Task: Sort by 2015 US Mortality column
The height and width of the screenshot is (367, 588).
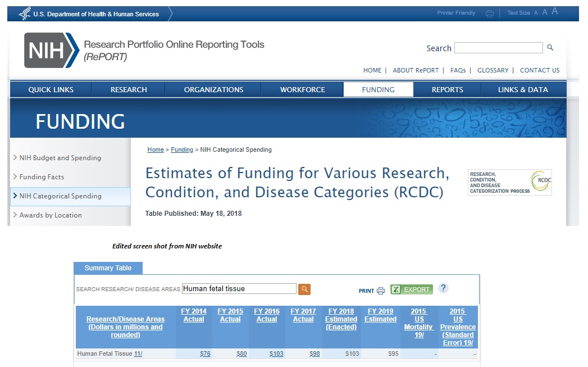Action: (x=418, y=323)
